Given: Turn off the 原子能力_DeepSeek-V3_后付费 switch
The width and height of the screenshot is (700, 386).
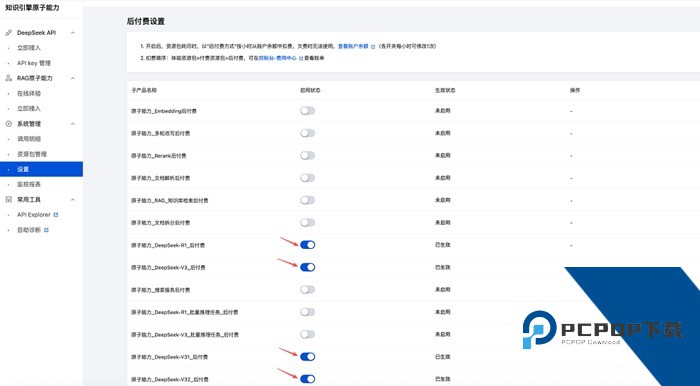Looking at the screenshot, I should click(308, 267).
